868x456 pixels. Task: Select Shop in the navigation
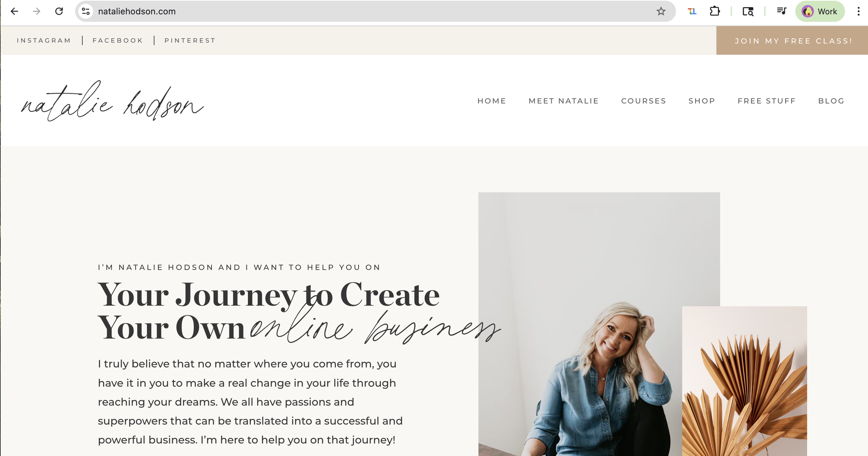(702, 101)
